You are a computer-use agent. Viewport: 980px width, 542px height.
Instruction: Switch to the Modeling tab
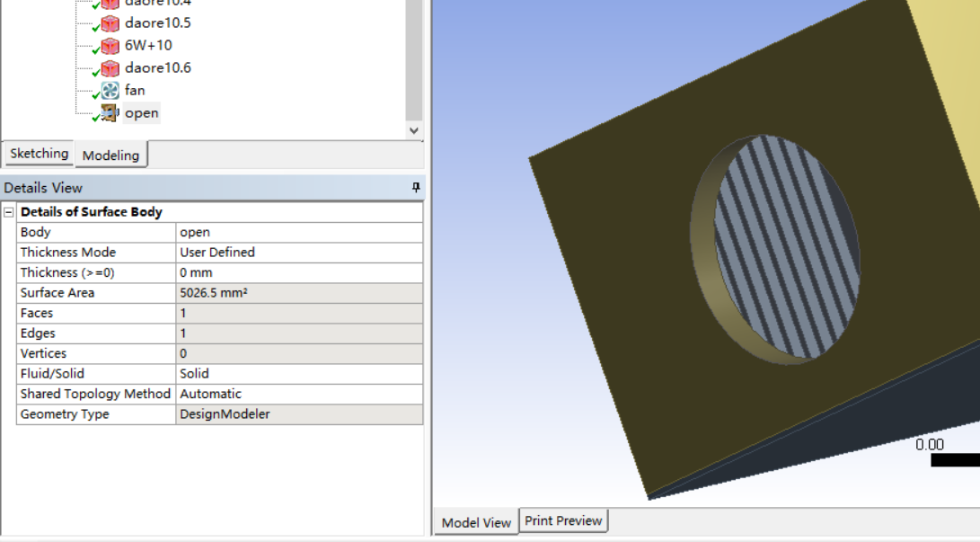coord(110,155)
